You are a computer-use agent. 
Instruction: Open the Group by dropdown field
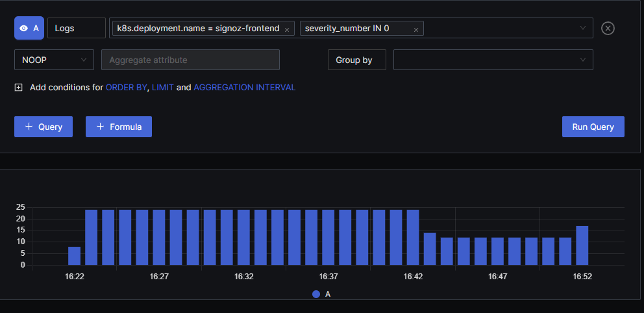tap(493, 60)
